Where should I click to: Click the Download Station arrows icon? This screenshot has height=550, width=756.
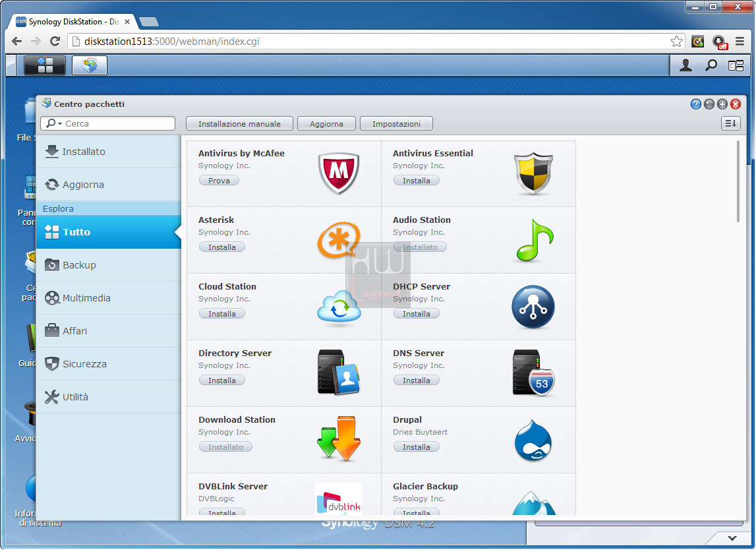(339, 439)
